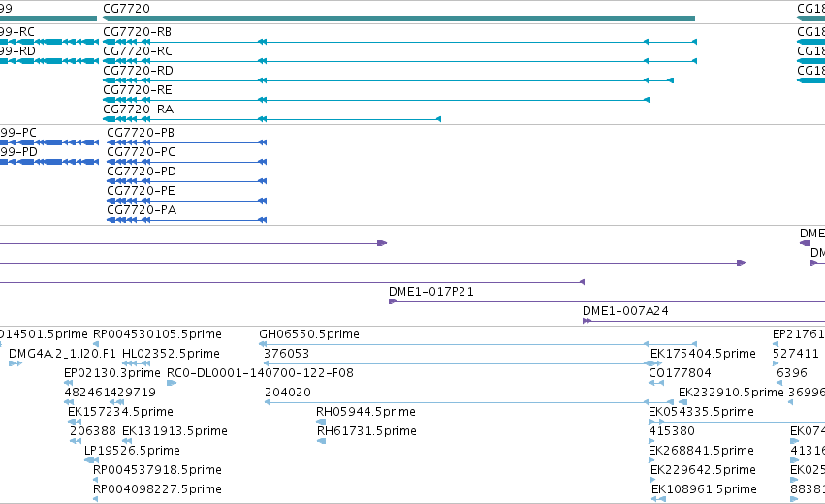This screenshot has height=504, width=825.
Task: Select the DME1-007A24 clone label
Action: 625,311
